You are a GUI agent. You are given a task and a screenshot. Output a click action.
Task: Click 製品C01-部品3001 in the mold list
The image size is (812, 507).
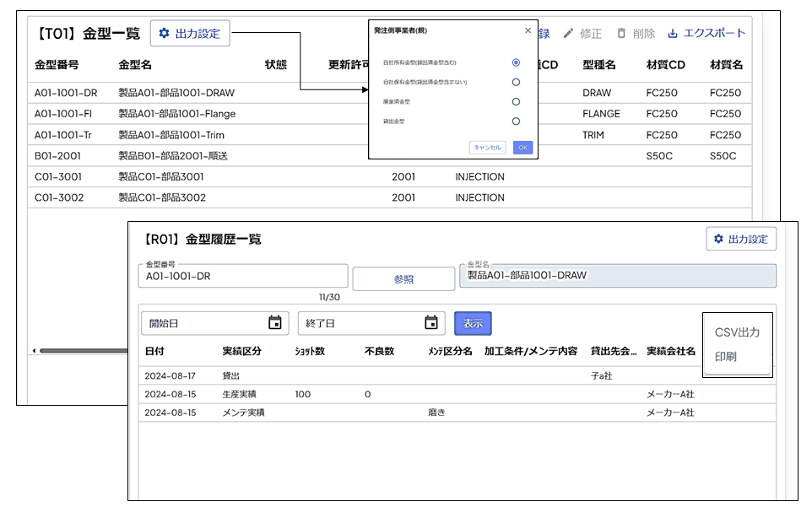[x=161, y=177]
